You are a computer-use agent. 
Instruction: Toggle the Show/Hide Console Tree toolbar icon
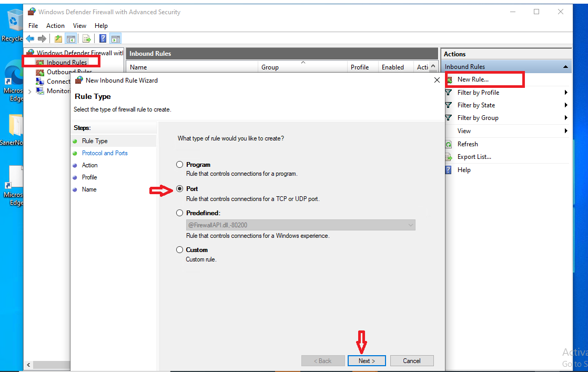70,38
